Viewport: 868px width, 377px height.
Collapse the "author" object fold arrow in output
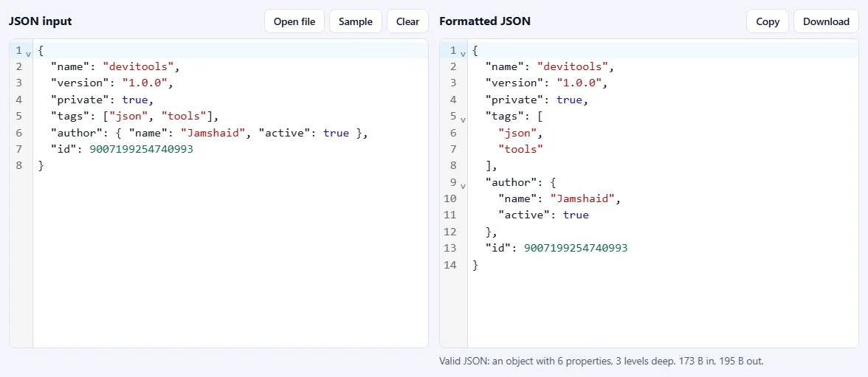464,185
